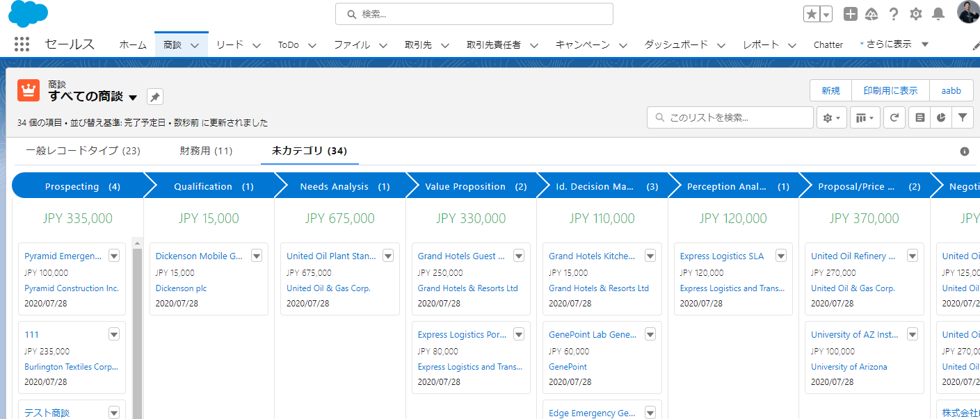Image resolution: width=980 pixels, height=419 pixels.
Task: Open the Dickenson plc account link
Action: (181, 288)
